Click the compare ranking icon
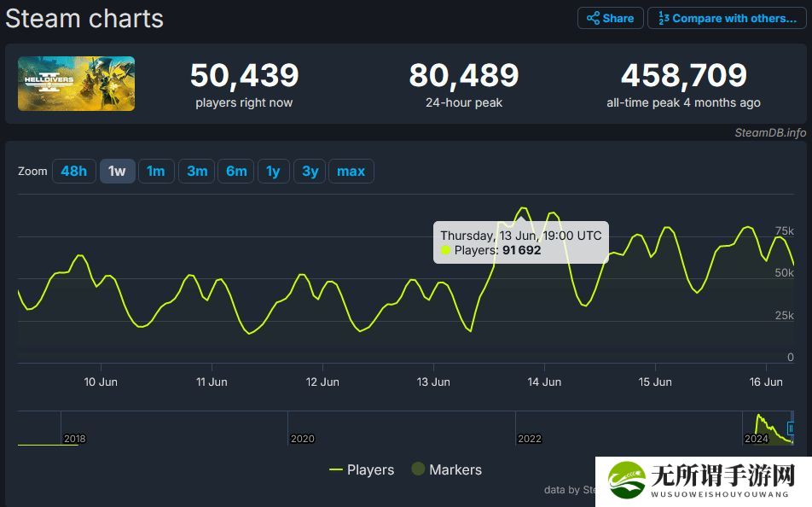 pyautogui.click(x=664, y=18)
